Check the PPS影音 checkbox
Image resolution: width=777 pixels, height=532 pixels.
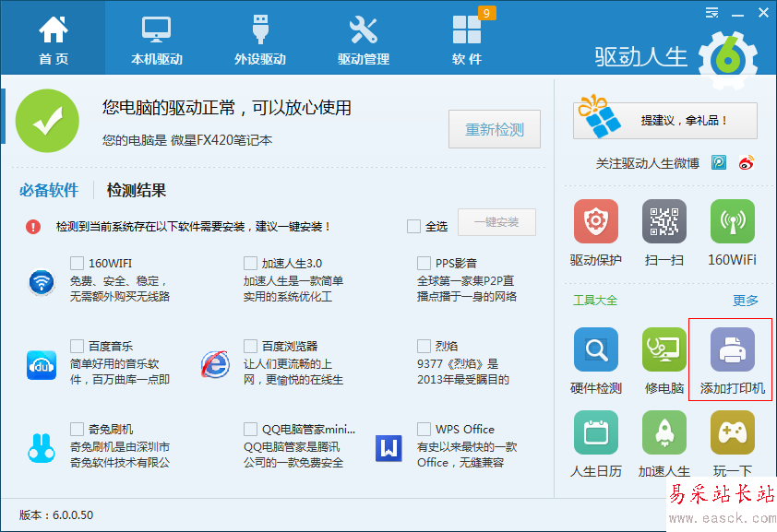pos(424,263)
